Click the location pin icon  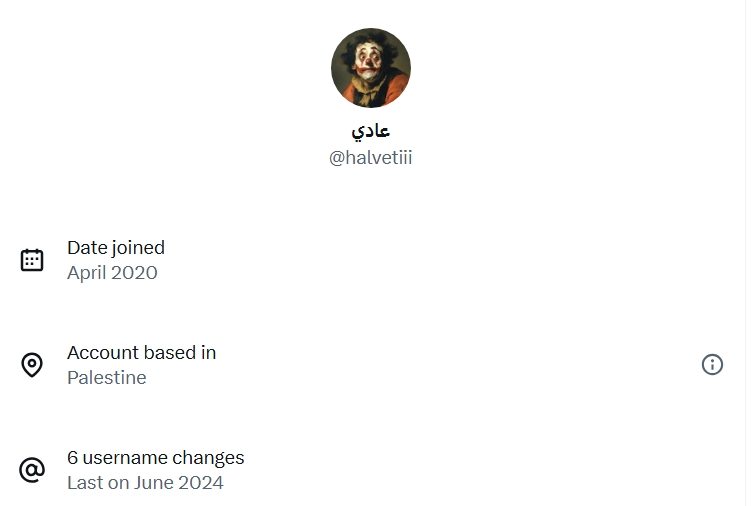[32, 365]
